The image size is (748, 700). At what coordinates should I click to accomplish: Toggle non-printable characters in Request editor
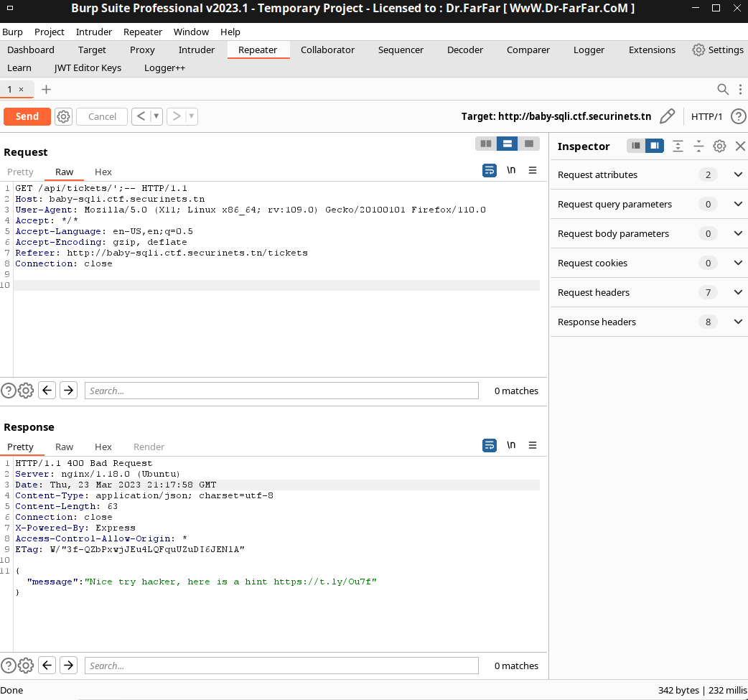coord(511,170)
